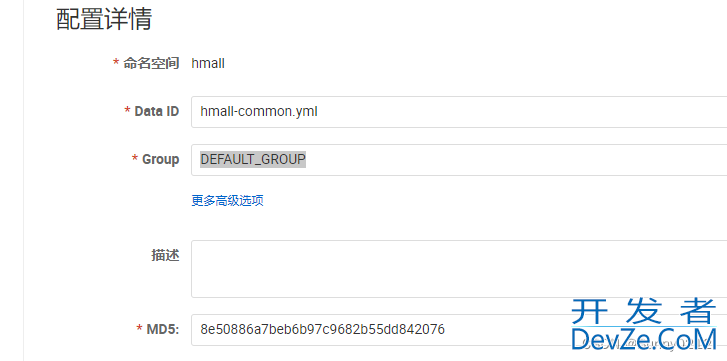The width and height of the screenshot is (727, 361).
Task: Click the hmall namespace value
Action: (208, 63)
